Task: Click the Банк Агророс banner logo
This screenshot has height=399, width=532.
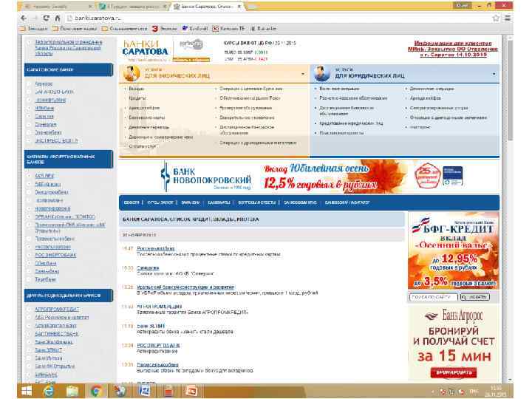Action: click(454, 316)
